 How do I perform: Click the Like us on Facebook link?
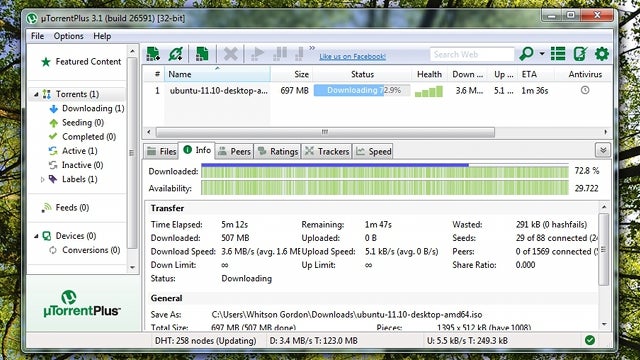[353, 56]
